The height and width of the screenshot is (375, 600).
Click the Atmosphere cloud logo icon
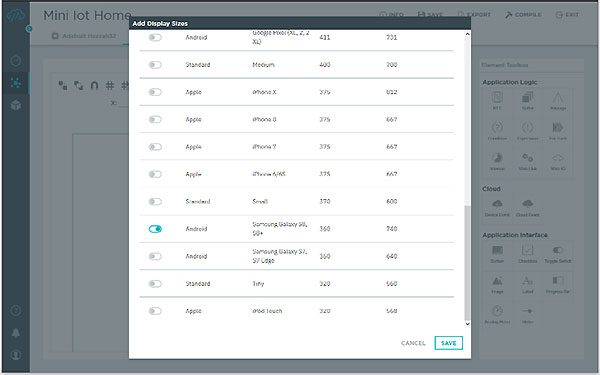16,16
